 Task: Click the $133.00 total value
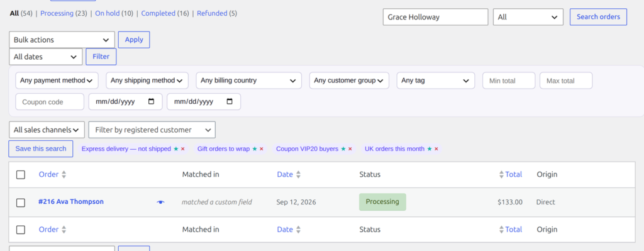[x=509, y=202]
